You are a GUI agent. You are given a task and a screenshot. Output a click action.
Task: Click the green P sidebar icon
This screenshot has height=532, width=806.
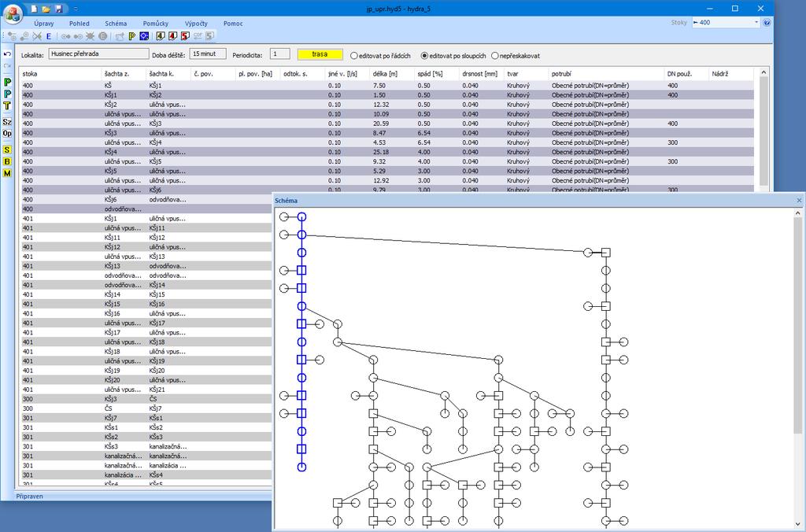(7, 83)
